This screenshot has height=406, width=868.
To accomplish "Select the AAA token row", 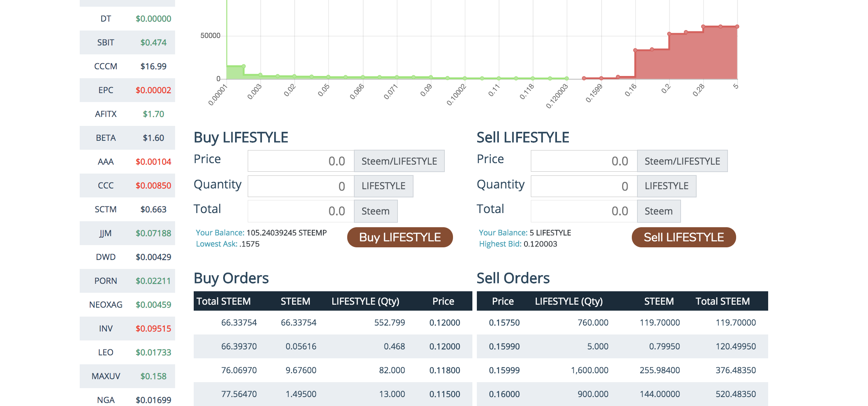I will point(127,162).
